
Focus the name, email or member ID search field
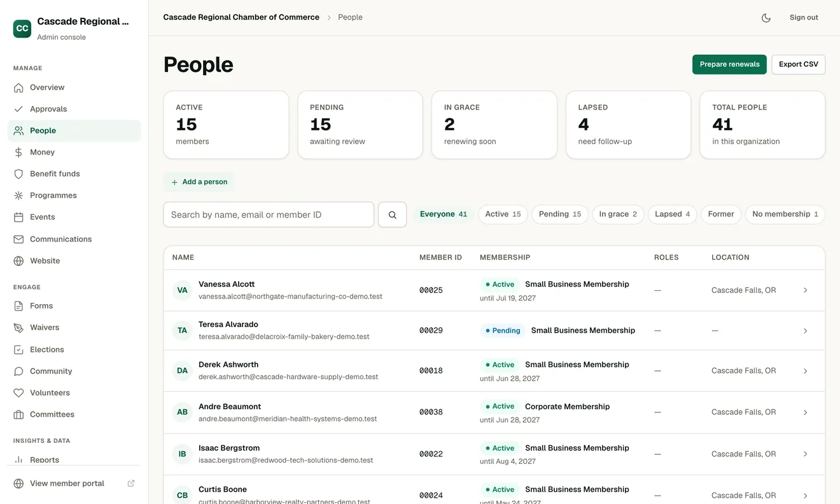click(269, 215)
